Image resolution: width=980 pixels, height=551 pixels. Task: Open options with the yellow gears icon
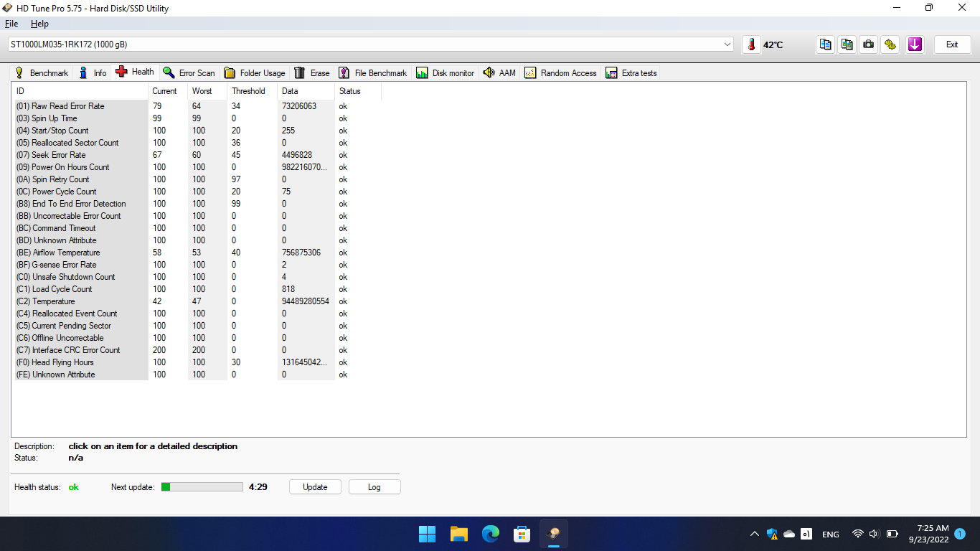(890, 44)
